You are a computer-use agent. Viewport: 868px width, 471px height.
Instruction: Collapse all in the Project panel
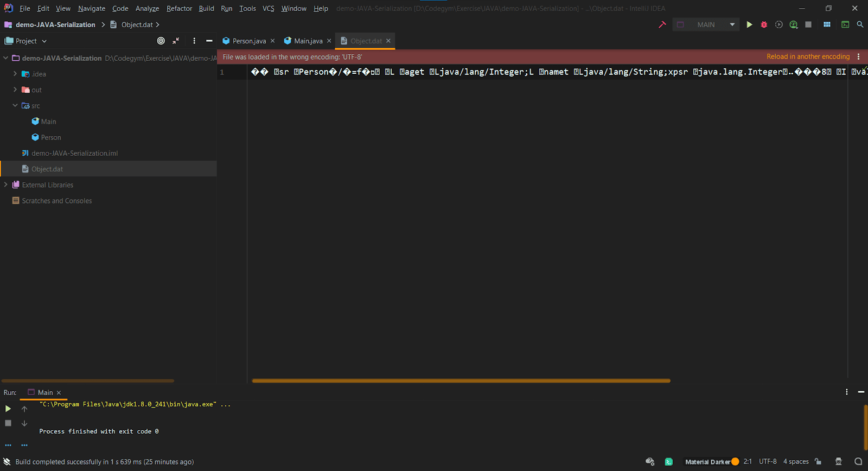click(176, 41)
